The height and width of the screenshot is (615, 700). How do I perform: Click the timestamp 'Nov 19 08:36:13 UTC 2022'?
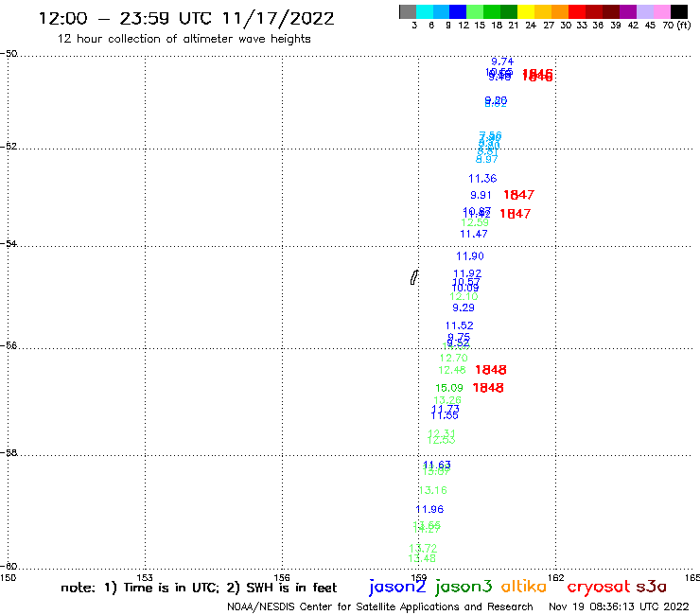(x=619, y=606)
